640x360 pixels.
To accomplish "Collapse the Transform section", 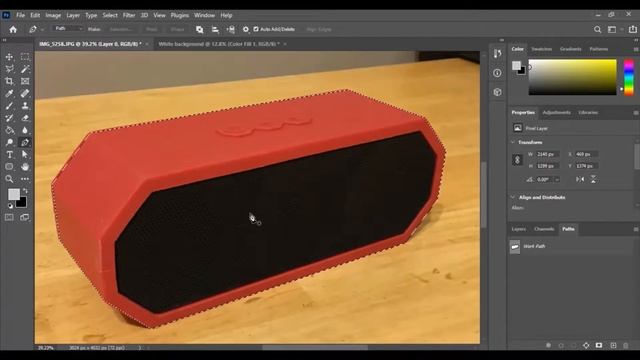I will [513, 142].
